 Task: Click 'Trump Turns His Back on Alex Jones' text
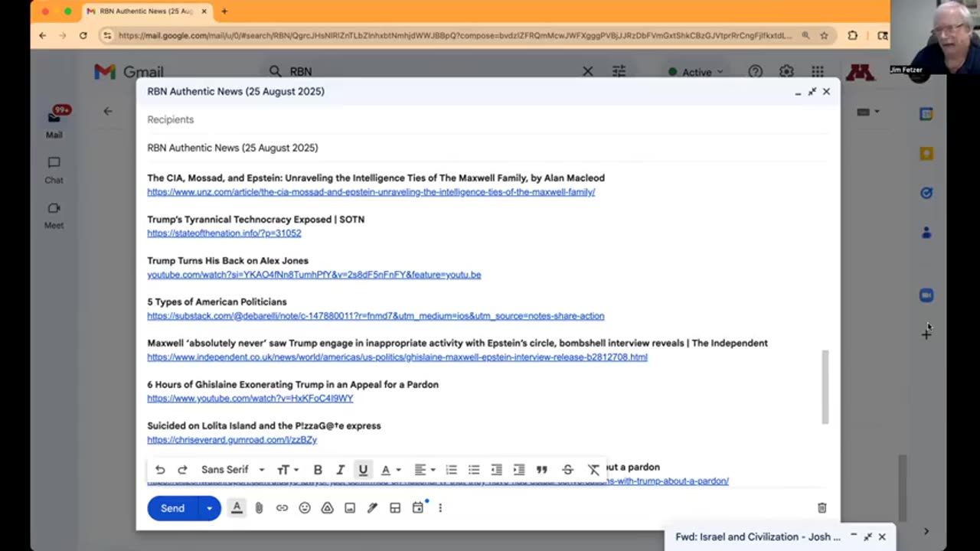227,260
